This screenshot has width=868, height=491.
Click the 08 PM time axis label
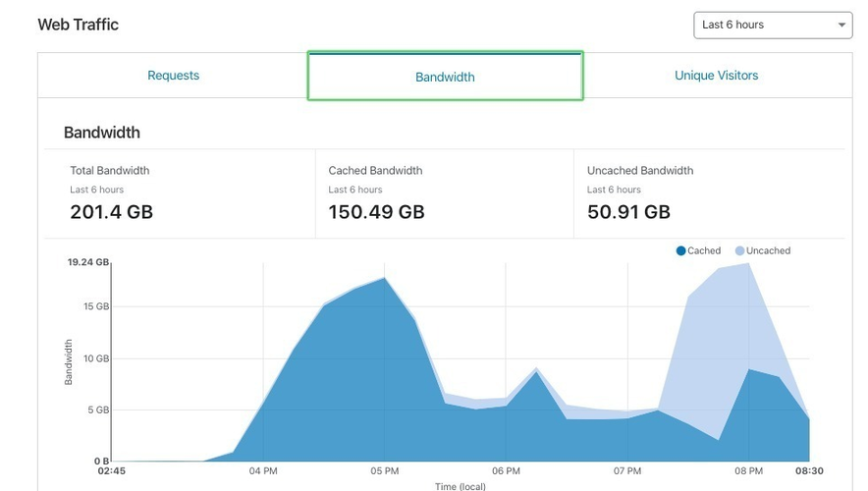(x=748, y=471)
